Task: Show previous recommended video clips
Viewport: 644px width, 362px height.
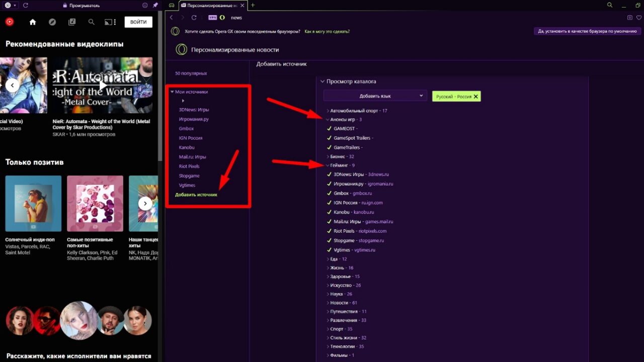Action: [12, 85]
